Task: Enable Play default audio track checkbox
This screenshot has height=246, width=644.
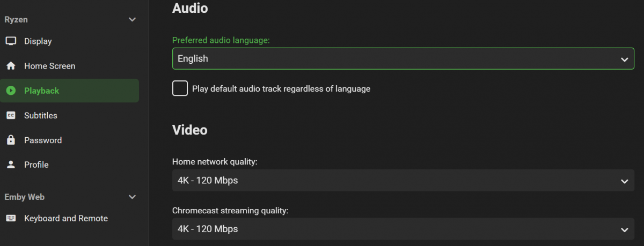Action: pyautogui.click(x=180, y=88)
